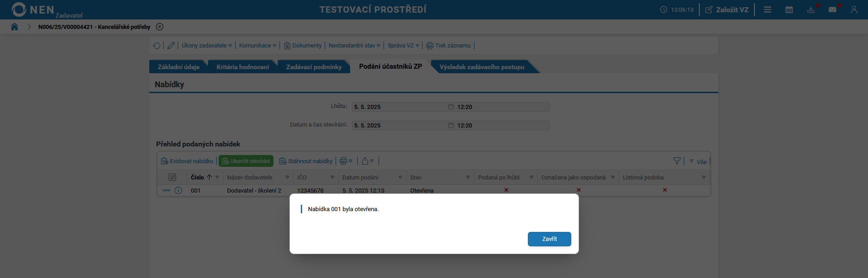
Task: Switch to the Základní údaje tab
Action: point(178,67)
